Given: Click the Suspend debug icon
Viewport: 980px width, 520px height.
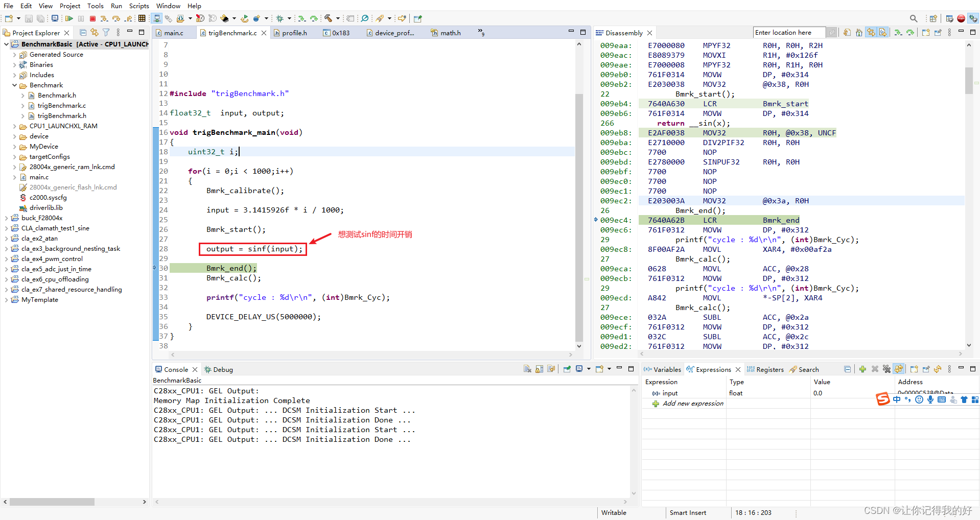Looking at the screenshot, I should pyautogui.click(x=81, y=18).
